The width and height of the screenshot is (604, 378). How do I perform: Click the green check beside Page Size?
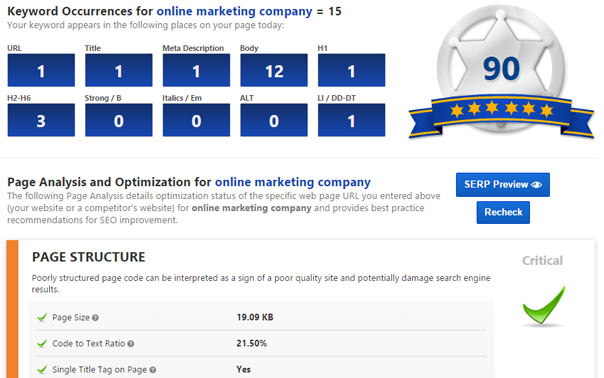pyautogui.click(x=42, y=318)
